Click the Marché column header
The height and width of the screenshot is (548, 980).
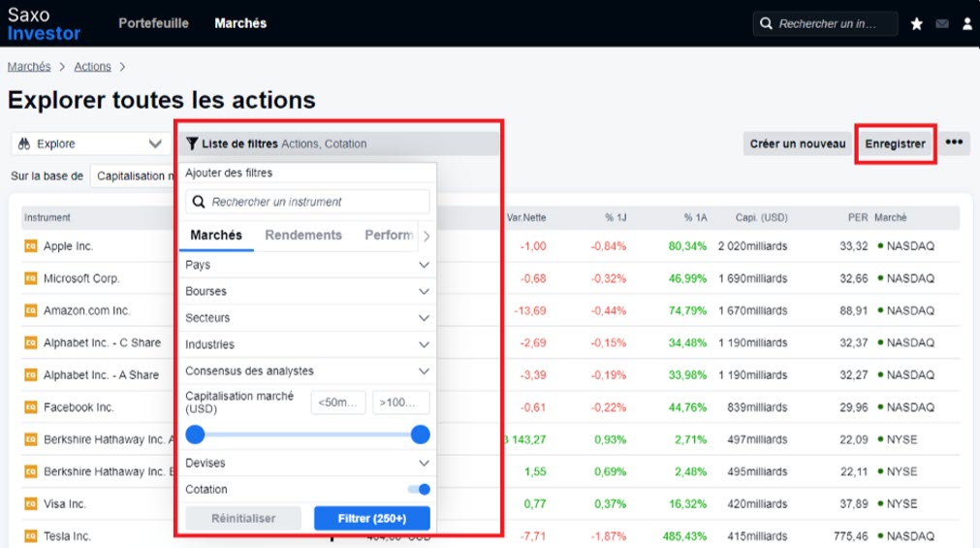tap(890, 217)
